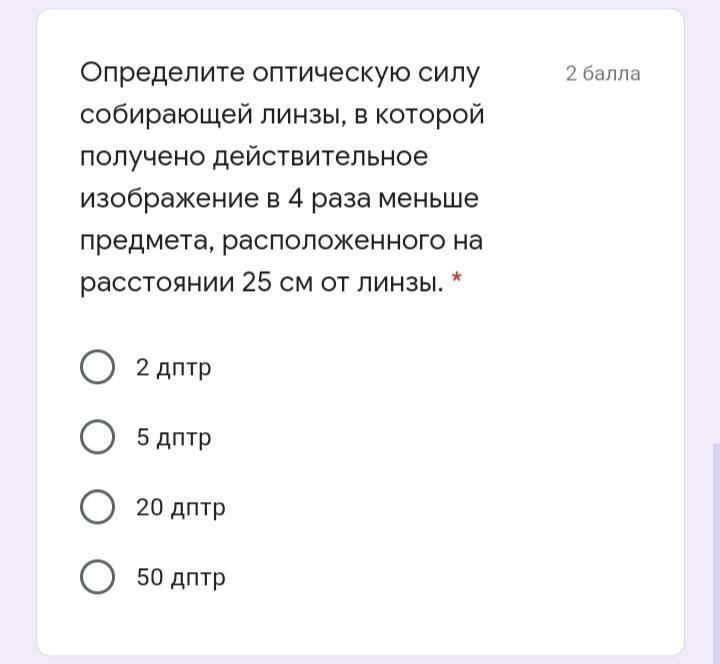Click empty white space below the "50 дптр" option
720x664 pixels.
point(360,625)
